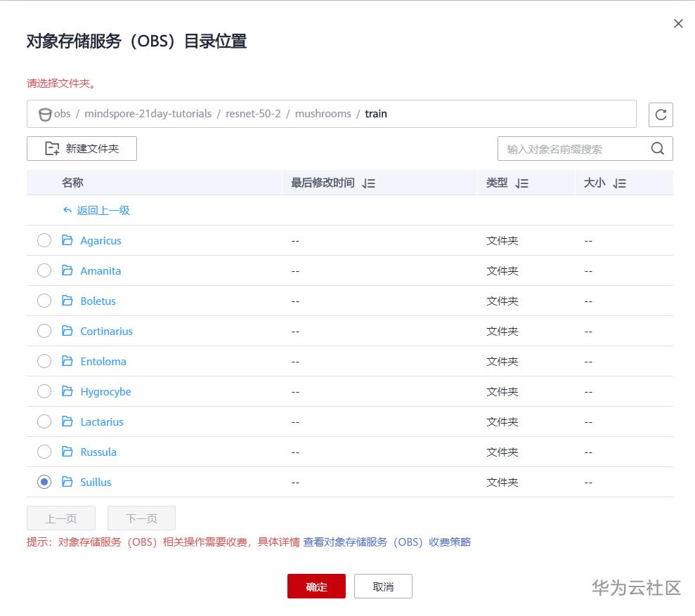Click the sort icon next to 最后修改时间

pyautogui.click(x=368, y=183)
